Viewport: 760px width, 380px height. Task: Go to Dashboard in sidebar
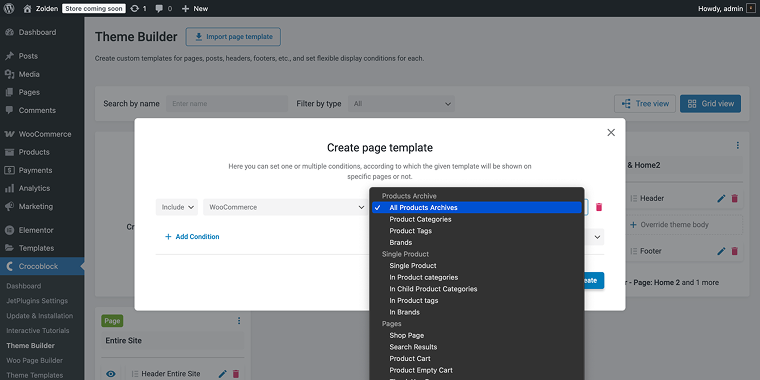37,32
